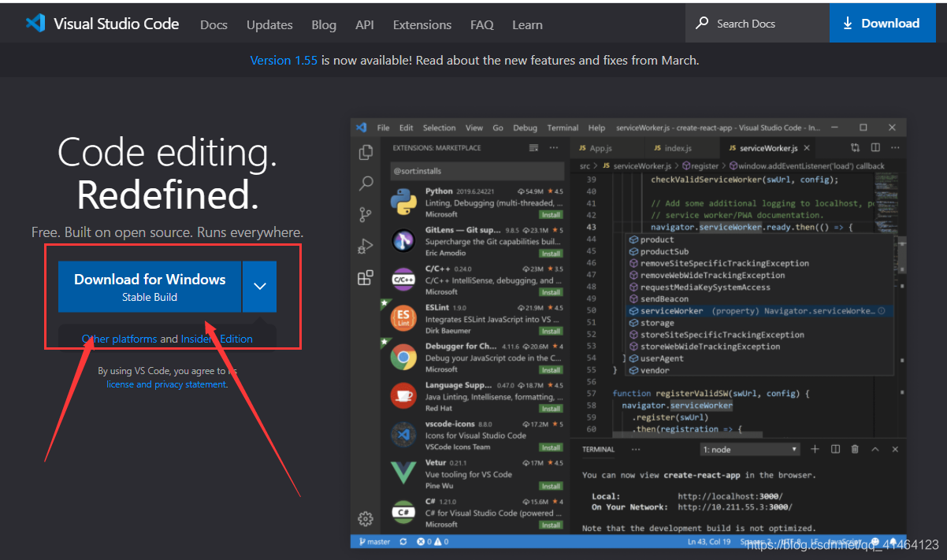Screen dimensions: 947x560
Task: Close the serviceWorker.js tab with X
Action: point(808,148)
